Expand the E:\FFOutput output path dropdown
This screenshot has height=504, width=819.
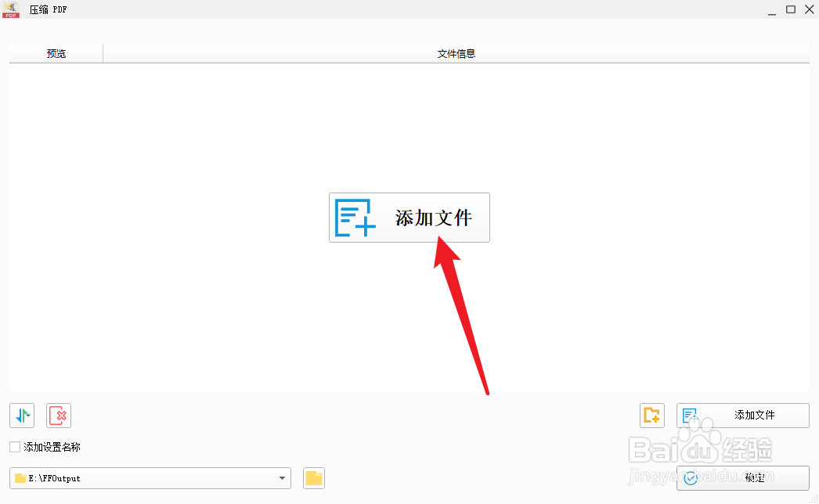[282, 478]
